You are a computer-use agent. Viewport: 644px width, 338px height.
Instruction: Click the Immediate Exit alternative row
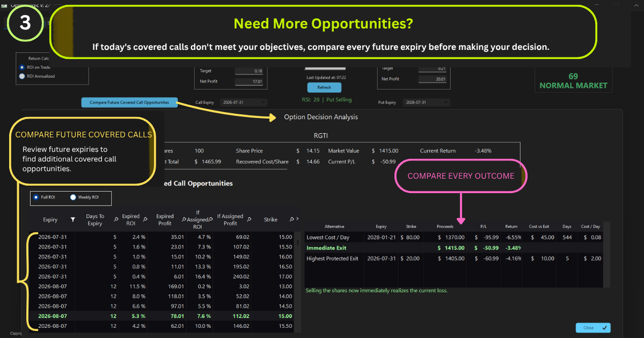coord(453,248)
